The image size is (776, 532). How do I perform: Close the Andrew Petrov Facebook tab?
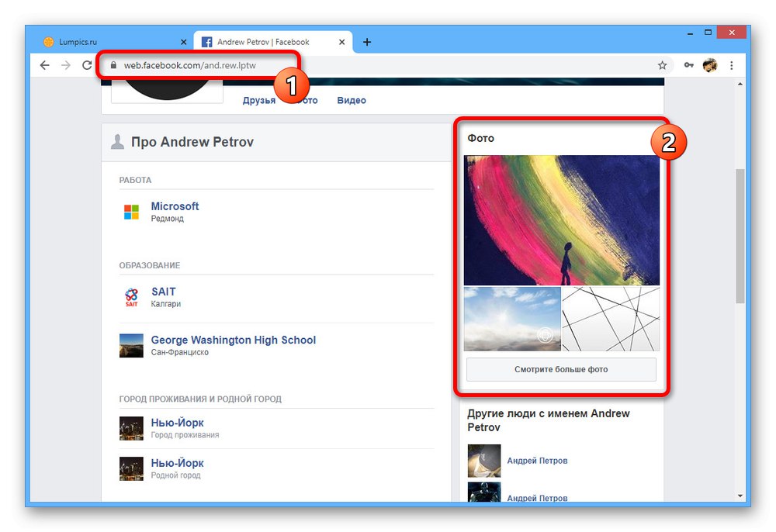click(x=341, y=42)
